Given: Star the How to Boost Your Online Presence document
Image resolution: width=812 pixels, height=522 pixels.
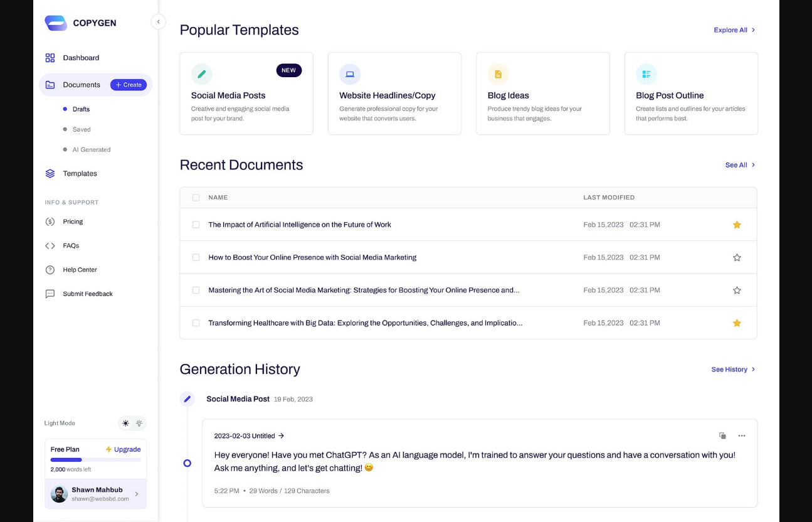Looking at the screenshot, I should point(737,257).
